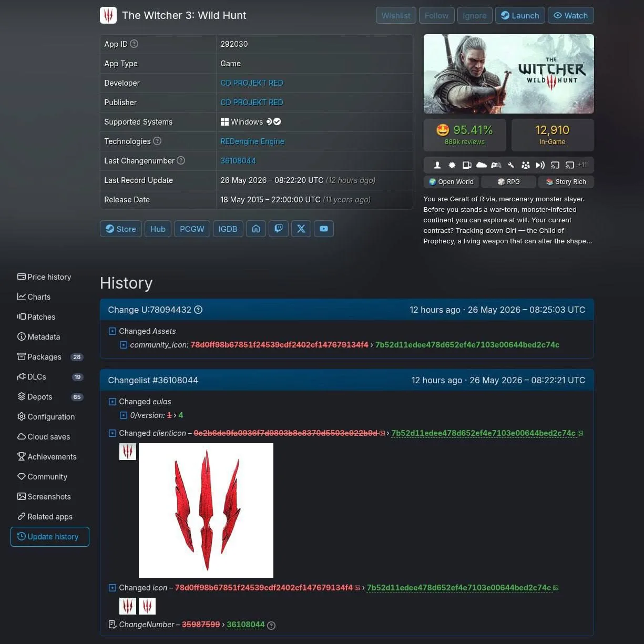The image size is (644, 644).
Task: Click the family sharing people icon
Action: (525, 165)
